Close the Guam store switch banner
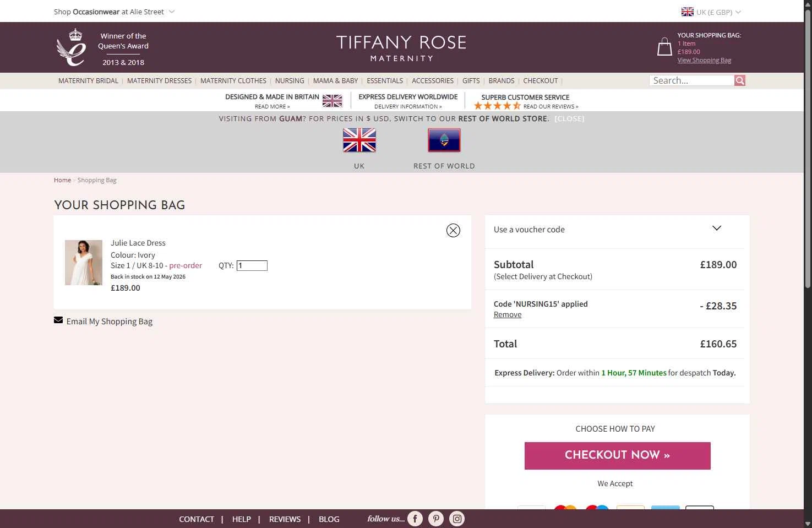The height and width of the screenshot is (528, 812). [569, 118]
